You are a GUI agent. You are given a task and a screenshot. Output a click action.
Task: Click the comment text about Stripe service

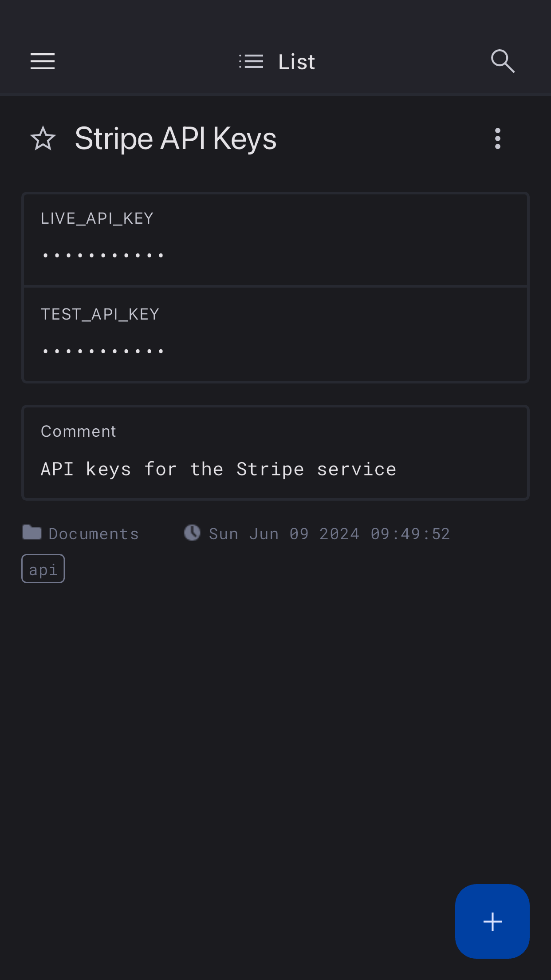[x=218, y=469]
